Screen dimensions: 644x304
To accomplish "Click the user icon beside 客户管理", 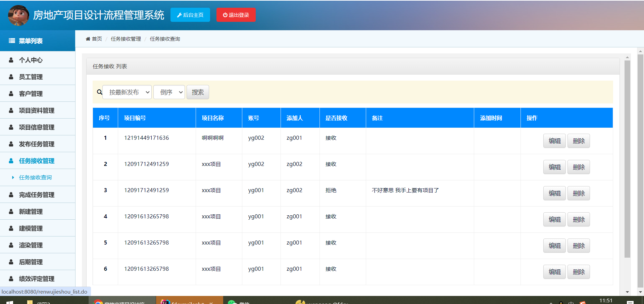I will [x=11, y=93].
